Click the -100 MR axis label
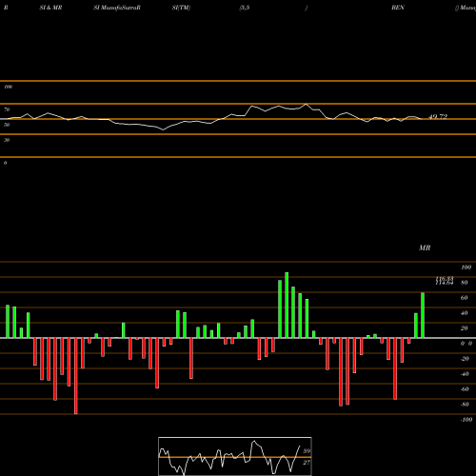The image size is (476, 476). point(466,420)
